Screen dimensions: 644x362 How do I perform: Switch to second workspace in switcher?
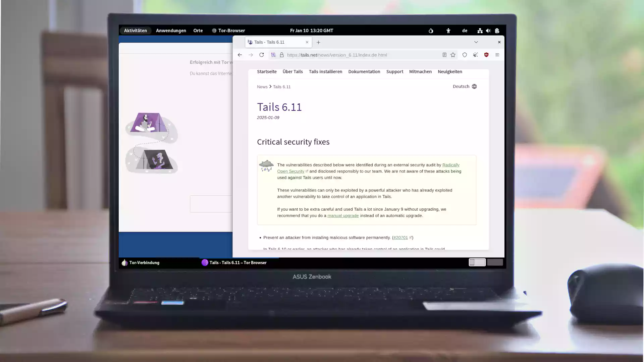pyautogui.click(x=495, y=262)
